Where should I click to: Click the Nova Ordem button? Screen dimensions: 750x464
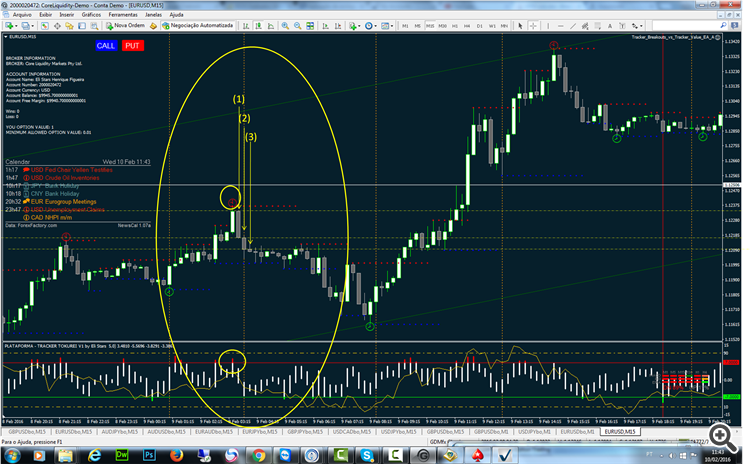pos(125,25)
